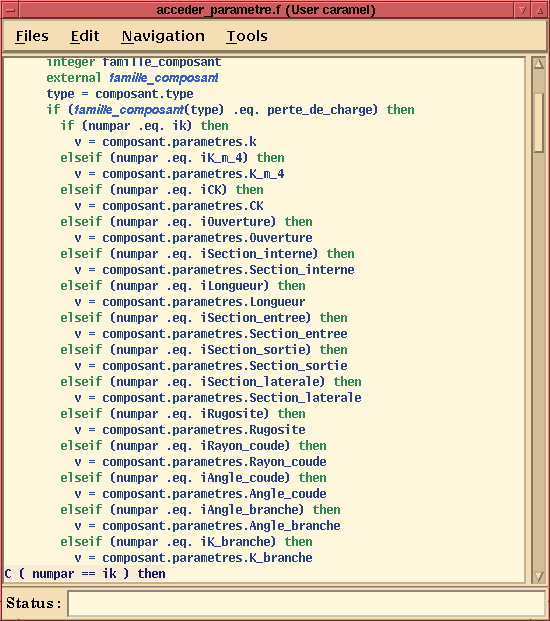Click the scrollbar down arrow
The height and width of the screenshot is (621, 550).
click(x=539, y=577)
